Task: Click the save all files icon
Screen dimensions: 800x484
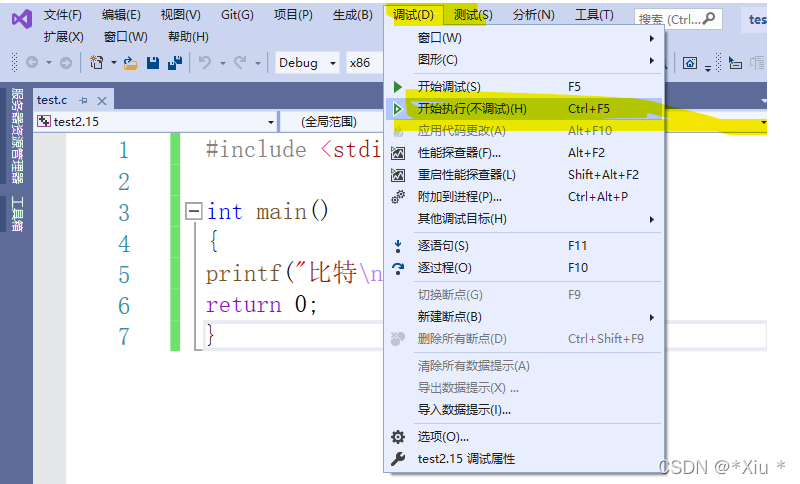Action: 175,63
